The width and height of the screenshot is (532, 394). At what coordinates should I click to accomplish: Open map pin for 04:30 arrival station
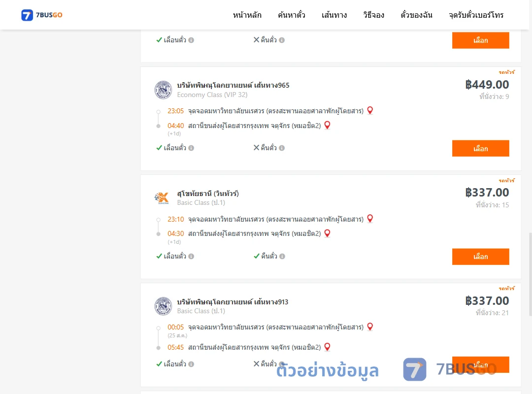[x=328, y=233]
